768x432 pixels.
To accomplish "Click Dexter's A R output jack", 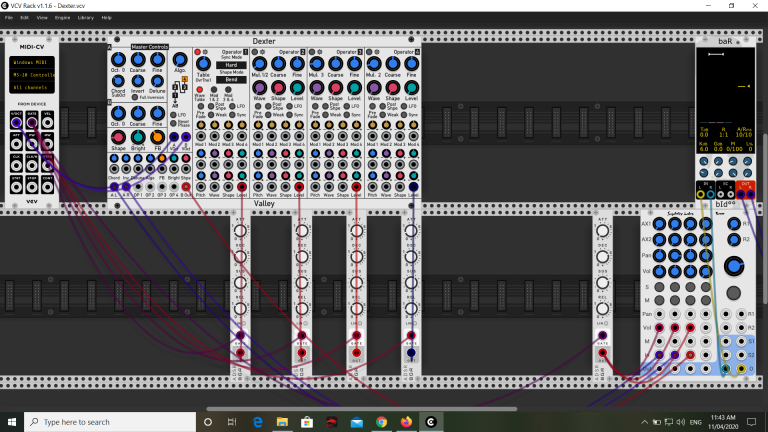I will point(126,187).
